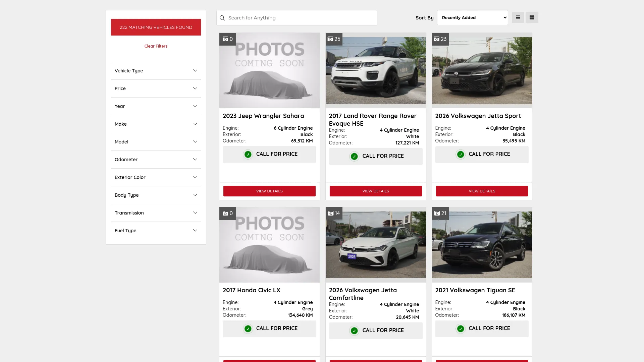Image resolution: width=644 pixels, height=362 pixels.
Task: Open 2023 Jeep Wrangler Sahara title
Action: click(263, 116)
